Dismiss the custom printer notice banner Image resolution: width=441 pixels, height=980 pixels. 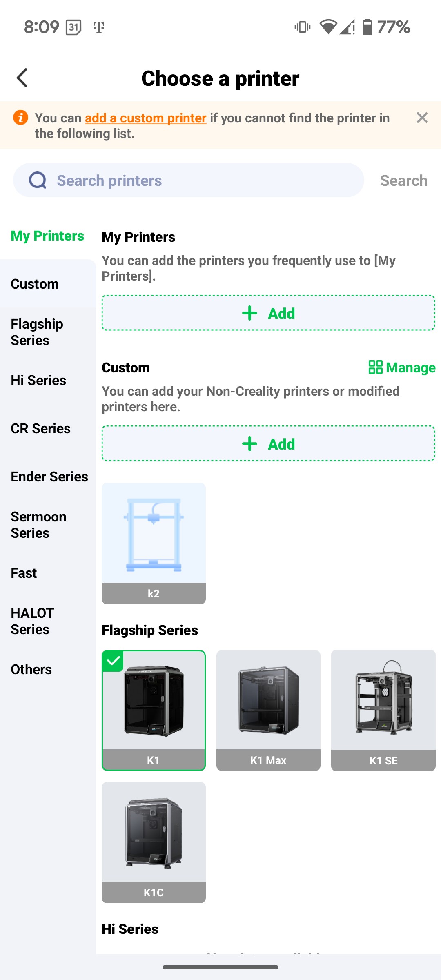click(x=422, y=118)
